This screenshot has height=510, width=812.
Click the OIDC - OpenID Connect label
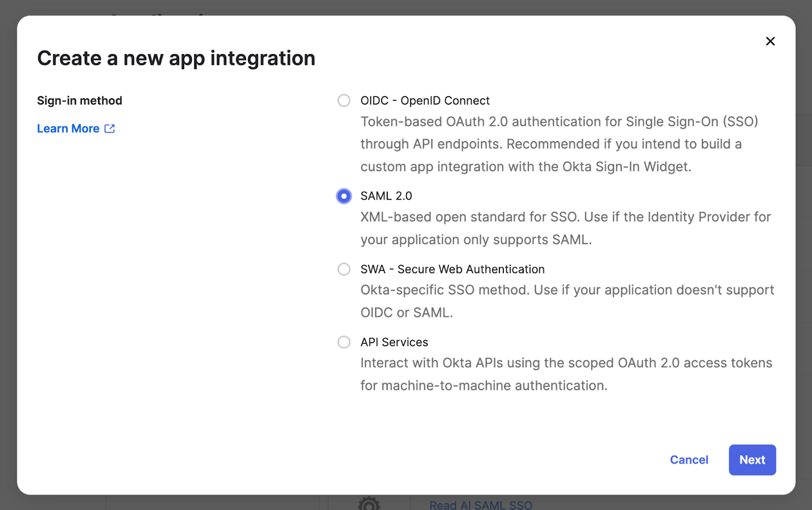pos(425,100)
